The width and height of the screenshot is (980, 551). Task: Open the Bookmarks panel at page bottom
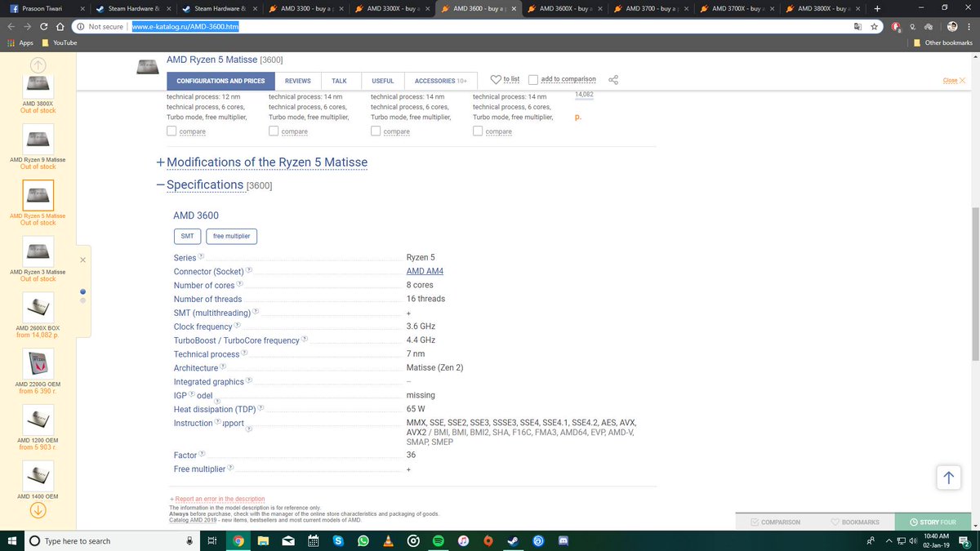point(855,522)
